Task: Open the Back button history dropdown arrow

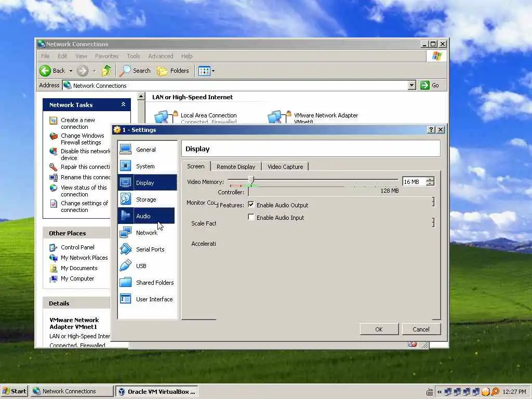Action: tap(71, 71)
